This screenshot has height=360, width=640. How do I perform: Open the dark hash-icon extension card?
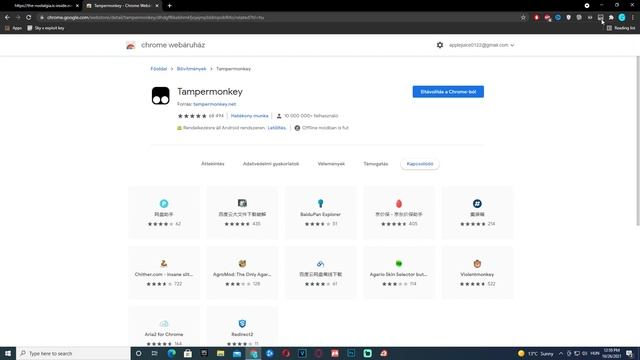477,212
